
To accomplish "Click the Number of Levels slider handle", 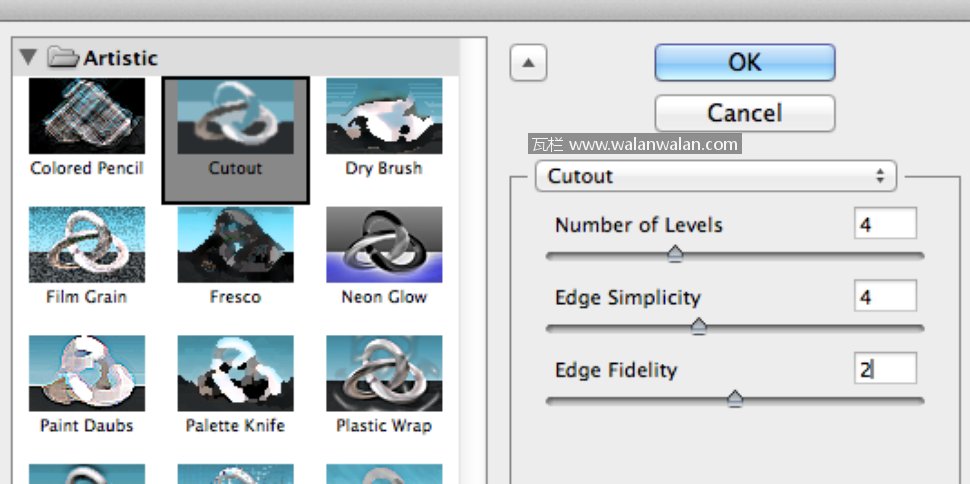I will point(675,254).
